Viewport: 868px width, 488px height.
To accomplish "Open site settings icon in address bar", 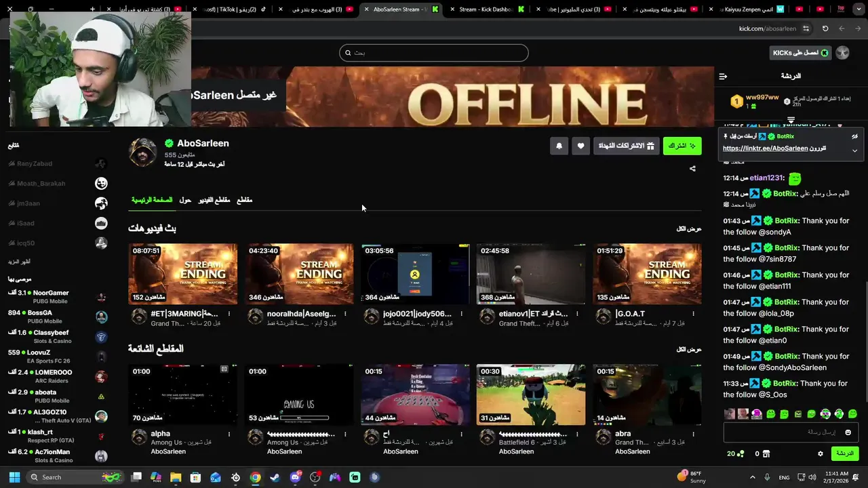I will pos(806,28).
